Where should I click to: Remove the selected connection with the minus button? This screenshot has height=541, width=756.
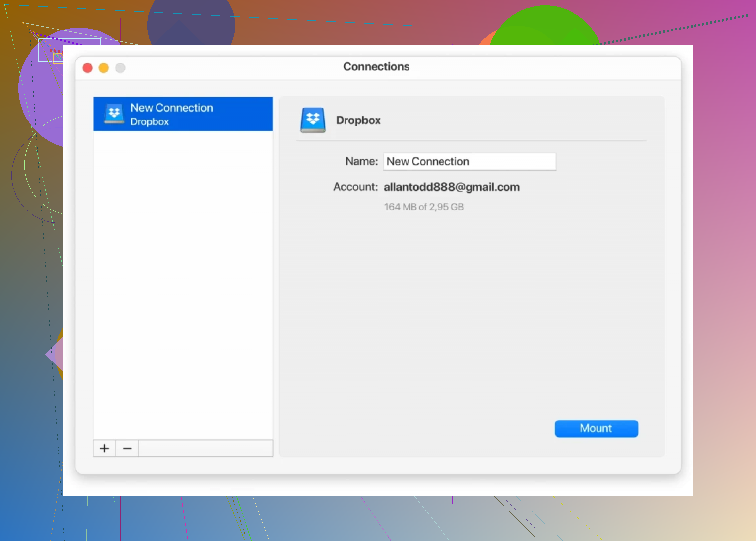(127, 448)
